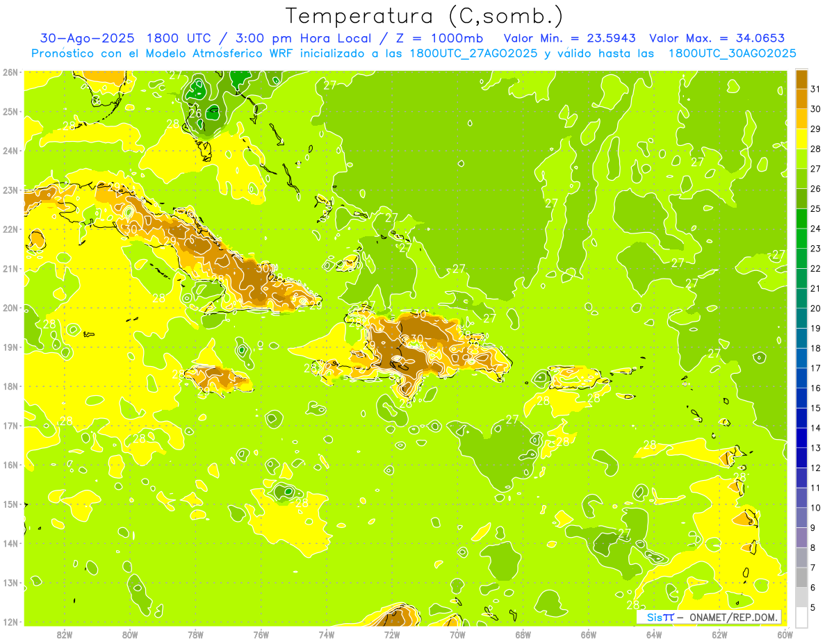Click the legend value label '10'
This screenshot has height=644, width=834.
[815, 508]
